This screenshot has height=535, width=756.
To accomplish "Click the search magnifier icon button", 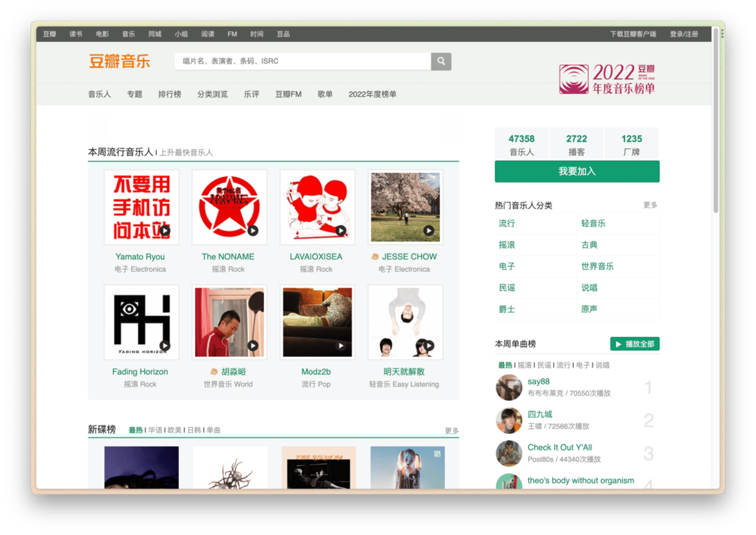I will (441, 61).
